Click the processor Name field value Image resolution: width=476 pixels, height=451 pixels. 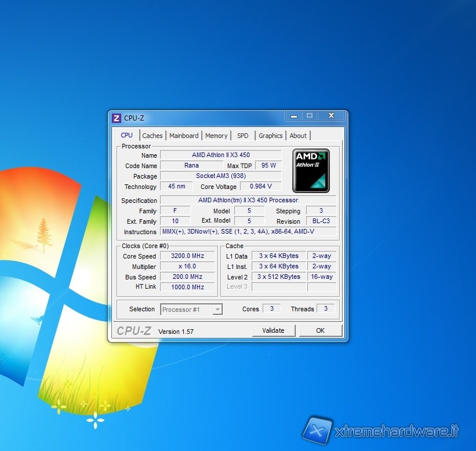(220, 155)
